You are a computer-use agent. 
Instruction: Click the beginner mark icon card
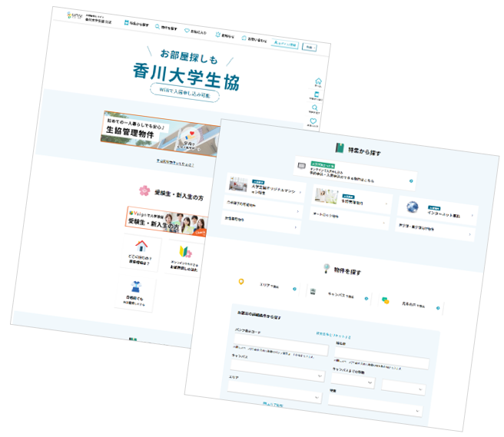[184, 259]
